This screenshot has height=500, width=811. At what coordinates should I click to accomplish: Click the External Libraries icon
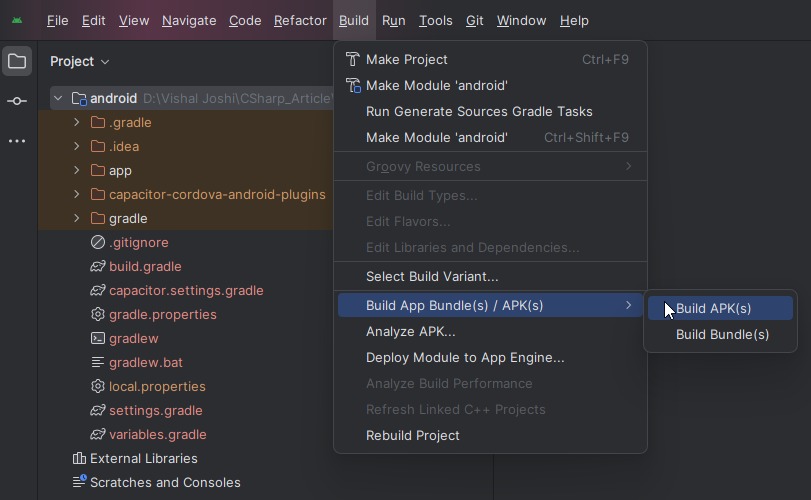click(x=79, y=458)
